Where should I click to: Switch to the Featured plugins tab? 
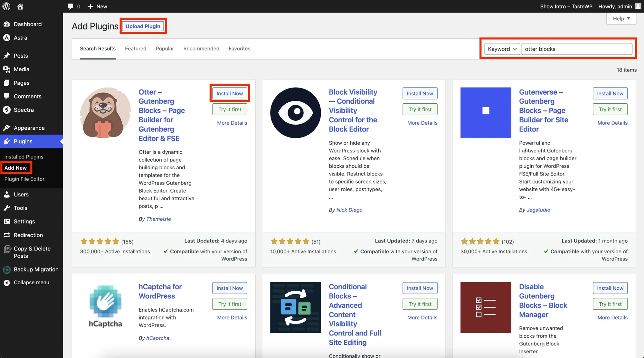[x=135, y=49]
